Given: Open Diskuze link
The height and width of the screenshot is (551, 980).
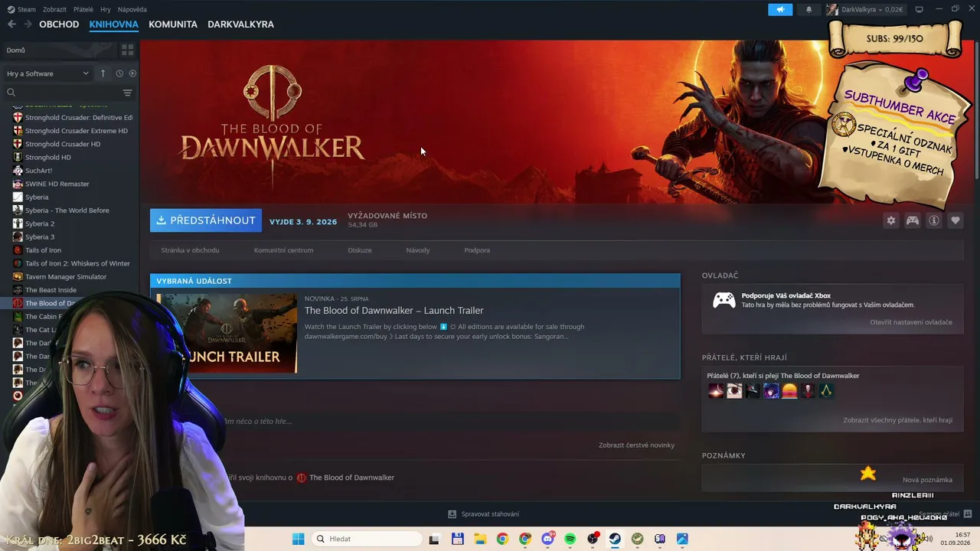Looking at the screenshot, I should 360,250.
